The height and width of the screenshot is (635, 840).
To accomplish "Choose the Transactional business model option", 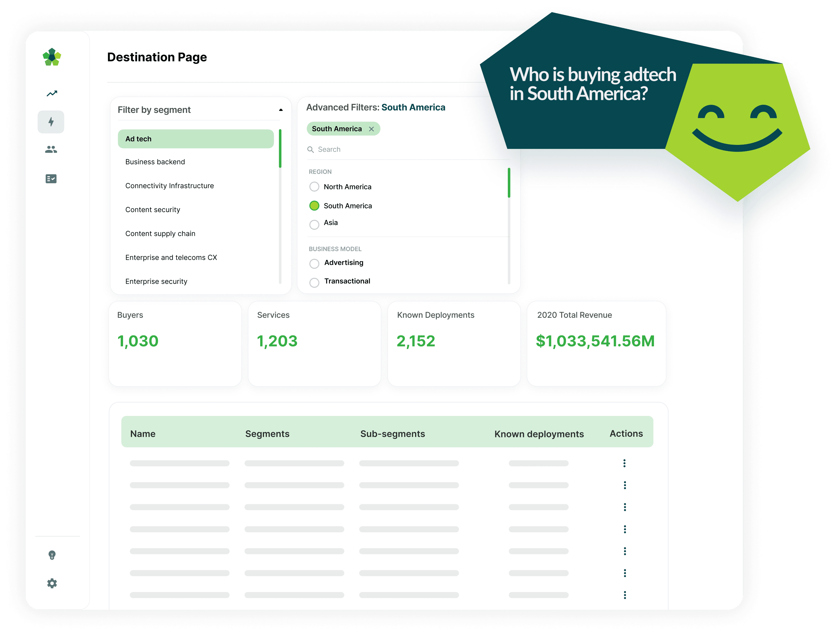I will point(314,282).
